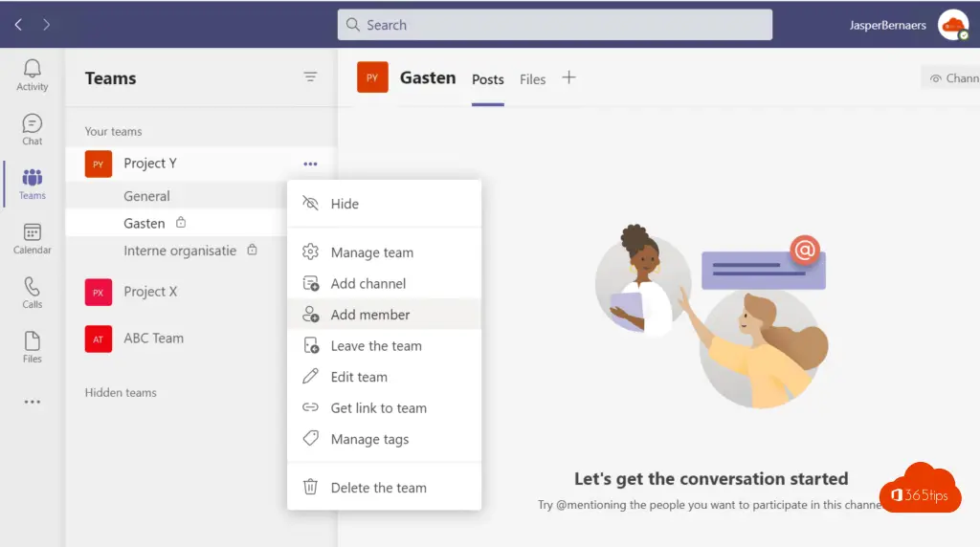The width and height of the screenshot is (980, 547).
Task: Open Chat from the left rail
Action: 32,129
